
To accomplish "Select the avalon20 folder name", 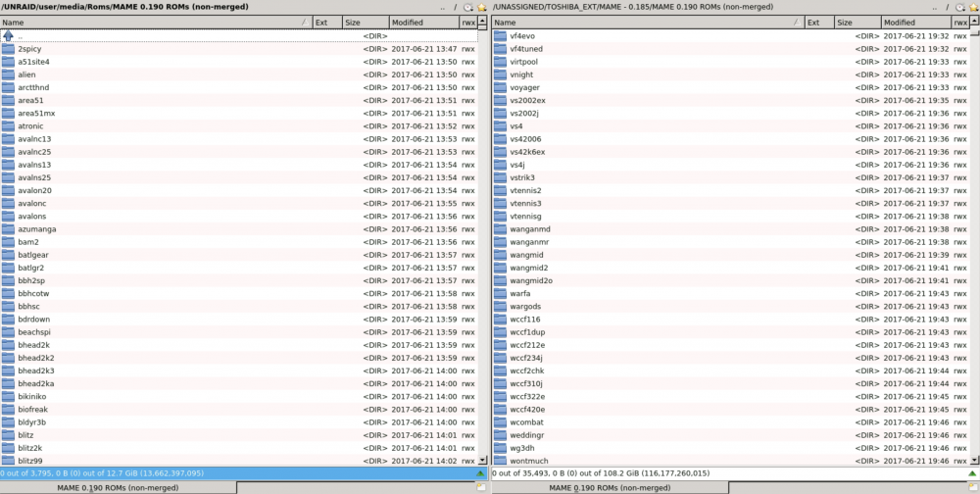I will tap(35, 191).
